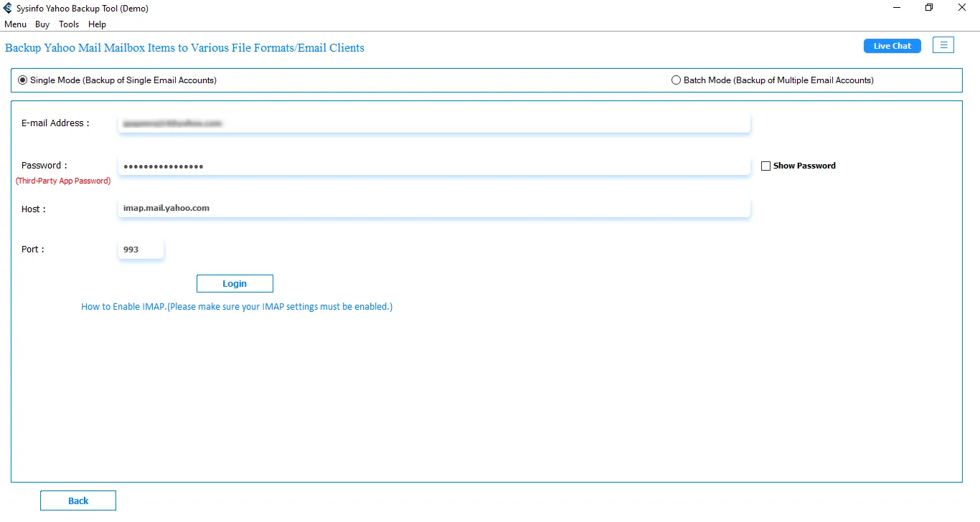Edit the Port field 993
The image size is (980, 522).
click(141, 250)
